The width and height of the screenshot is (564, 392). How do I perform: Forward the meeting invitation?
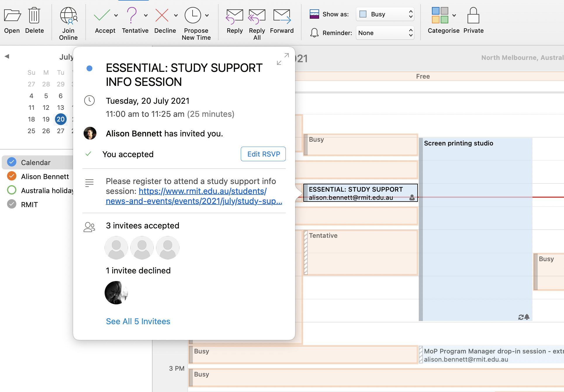coord(282,20)
